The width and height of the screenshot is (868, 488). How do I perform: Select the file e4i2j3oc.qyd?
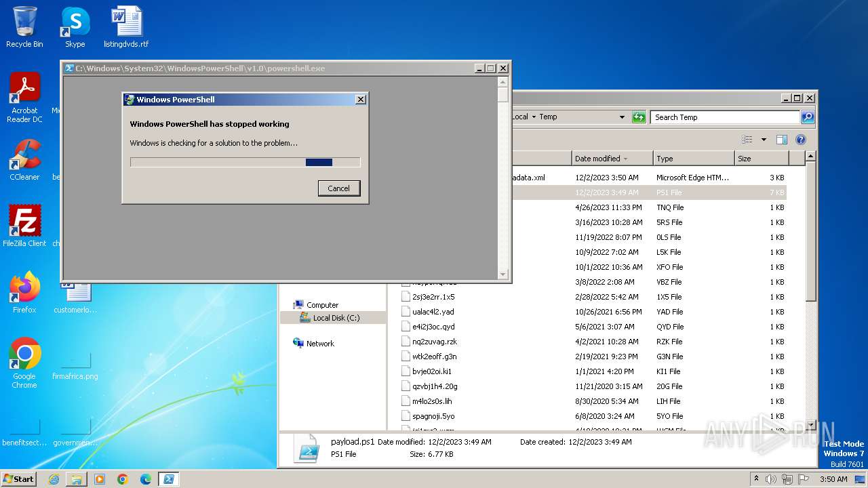pos(433,327)
